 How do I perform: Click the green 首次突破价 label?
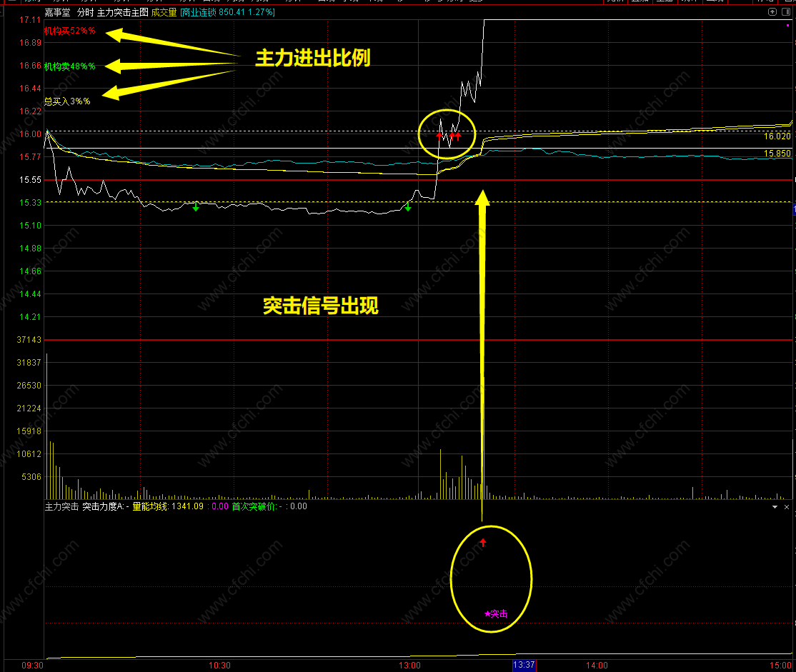[255, 506]
